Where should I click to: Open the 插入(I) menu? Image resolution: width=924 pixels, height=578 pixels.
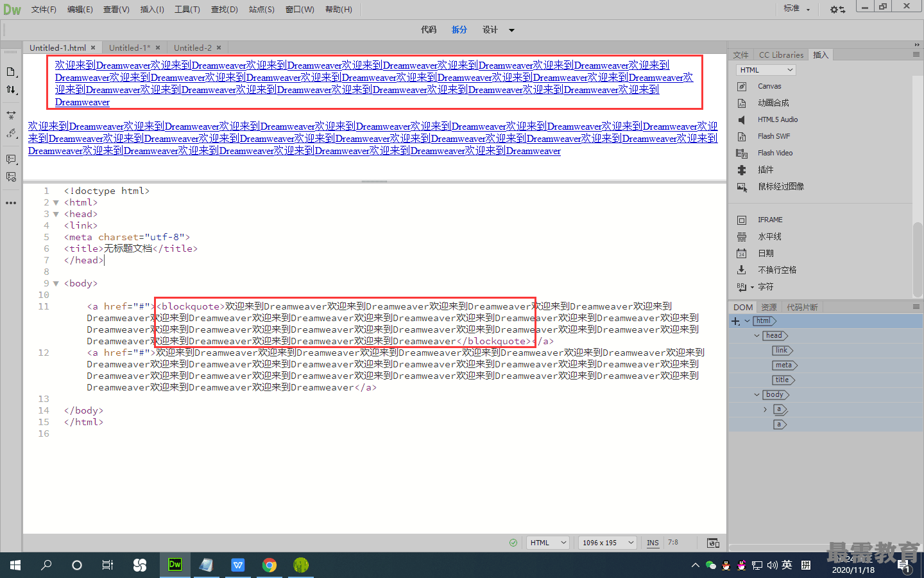coord(152,10)
